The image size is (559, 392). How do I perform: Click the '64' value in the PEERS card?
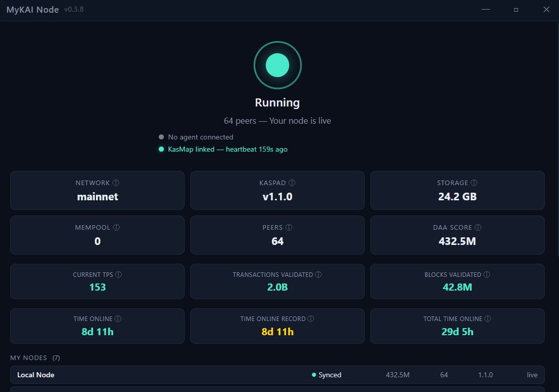(x=277, y=241)
